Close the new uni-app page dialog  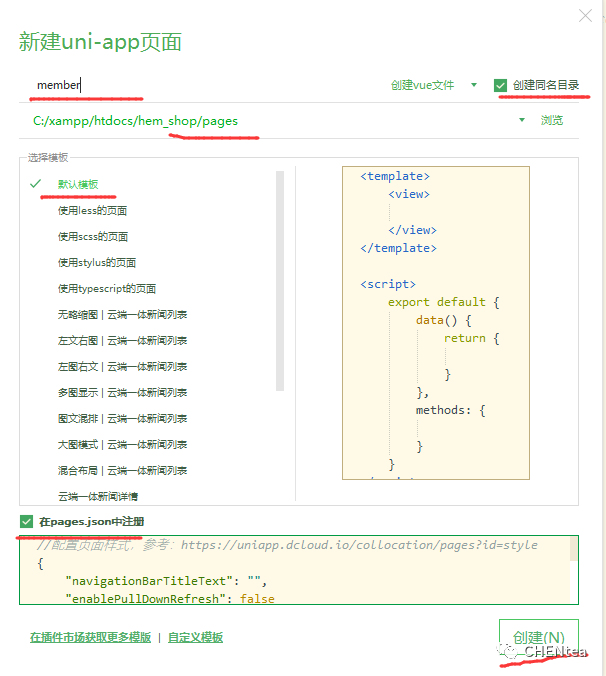tap(585, 16)
